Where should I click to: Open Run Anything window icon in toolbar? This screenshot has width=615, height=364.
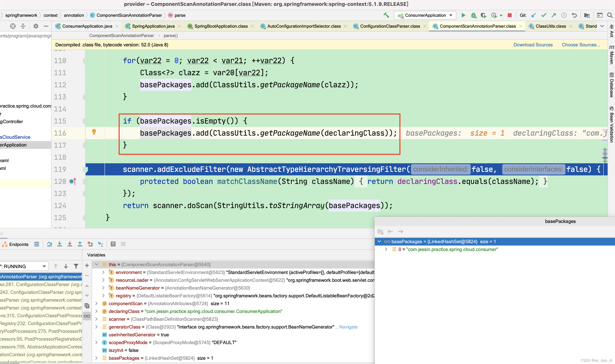tap(600, 15)
